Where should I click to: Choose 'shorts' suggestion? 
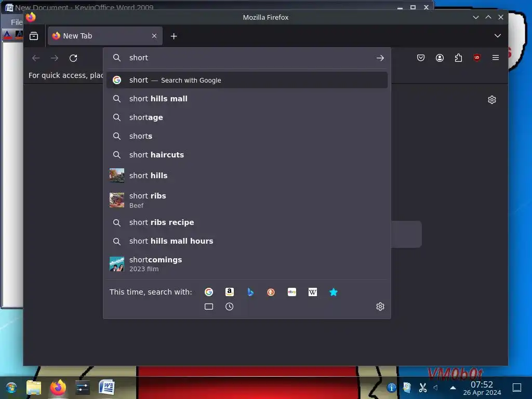[247, 136]
